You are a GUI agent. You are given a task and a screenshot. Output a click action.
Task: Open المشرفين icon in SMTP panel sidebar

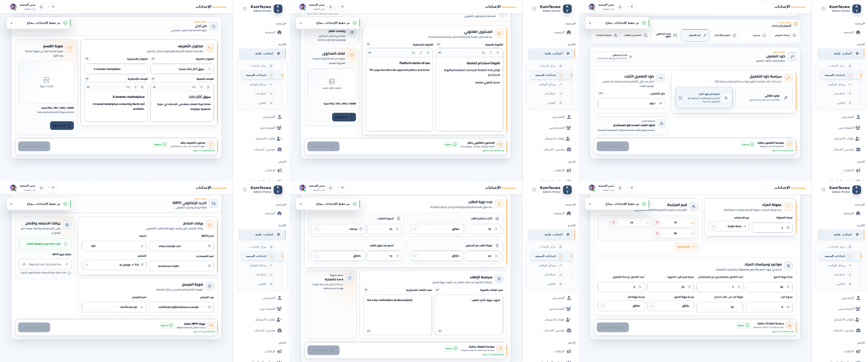[280, 298]
